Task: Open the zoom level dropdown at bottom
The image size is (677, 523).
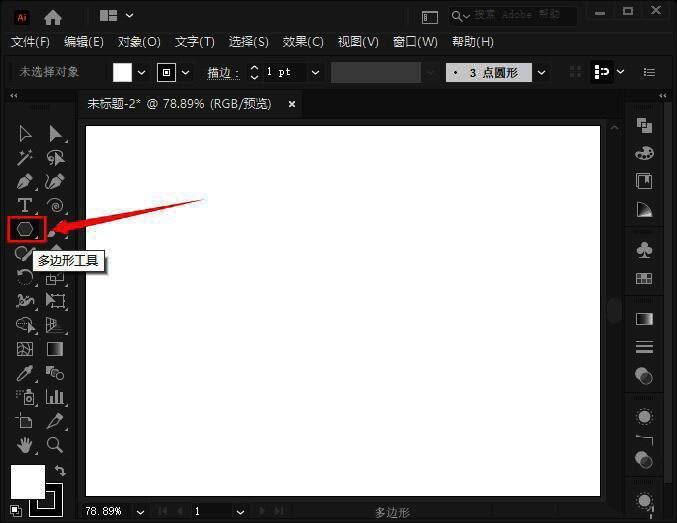Action: pyautogui.click(x=140, y=512)
